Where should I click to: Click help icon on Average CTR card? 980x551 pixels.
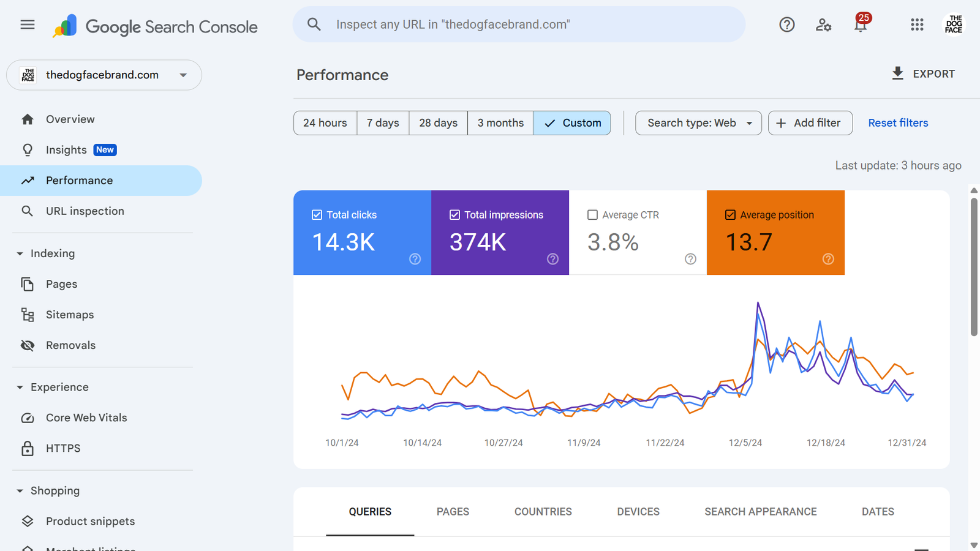click(690, 259)
